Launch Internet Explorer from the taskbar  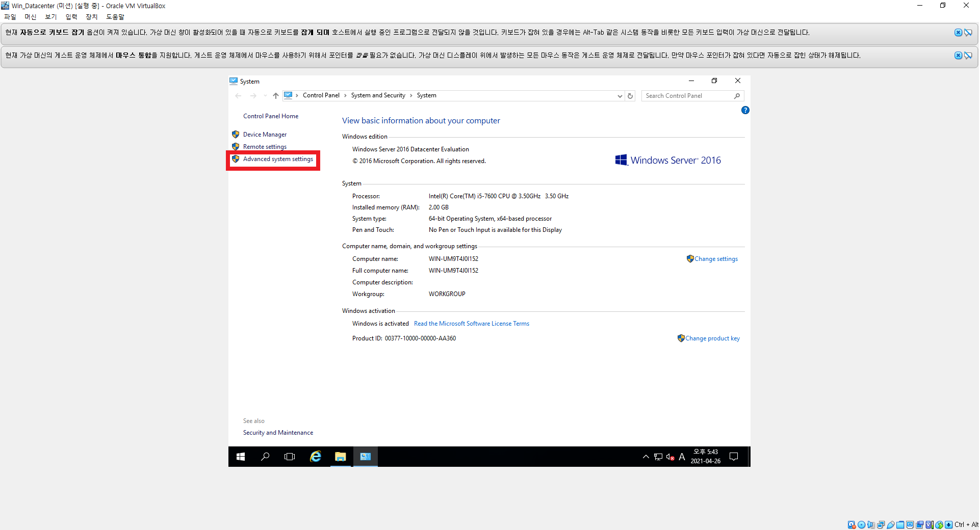coord(316,457)
